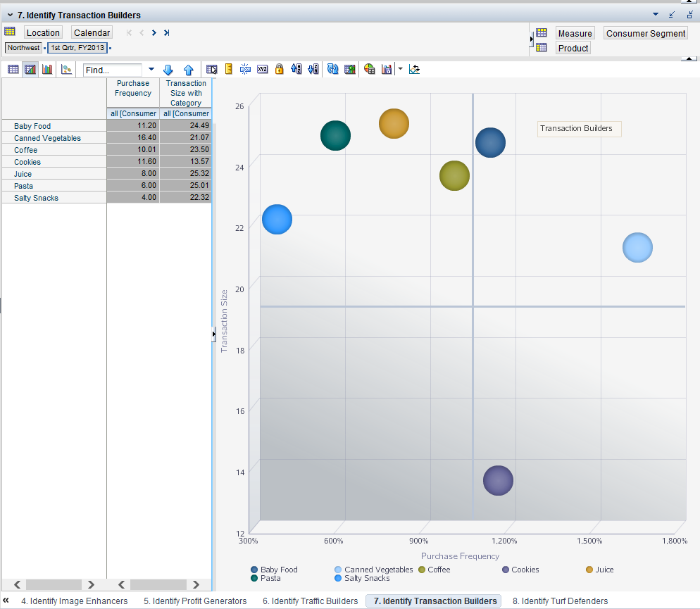Click the Find Previous up arrow

coord(188,70)
